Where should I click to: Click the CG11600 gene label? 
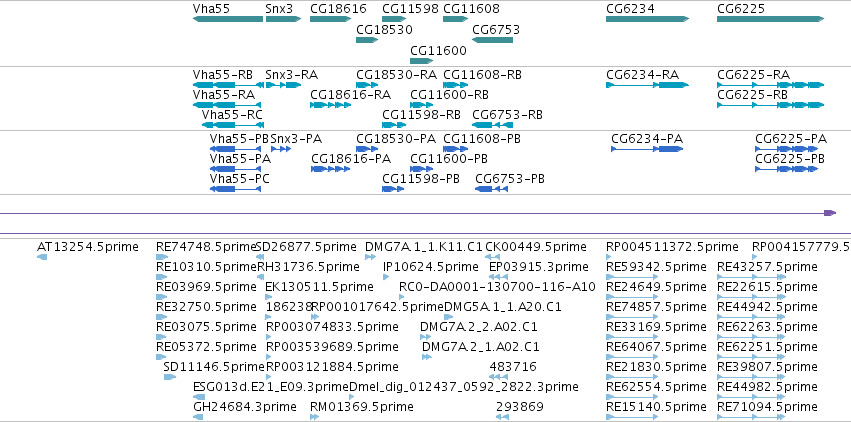(x=438, y=51)
